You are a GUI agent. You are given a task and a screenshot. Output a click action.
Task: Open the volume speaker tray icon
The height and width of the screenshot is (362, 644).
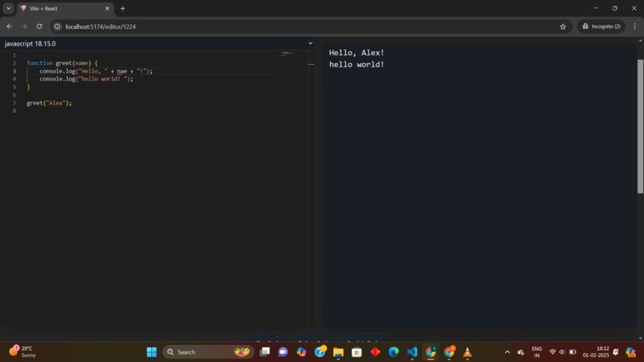[x=562, y=352]
